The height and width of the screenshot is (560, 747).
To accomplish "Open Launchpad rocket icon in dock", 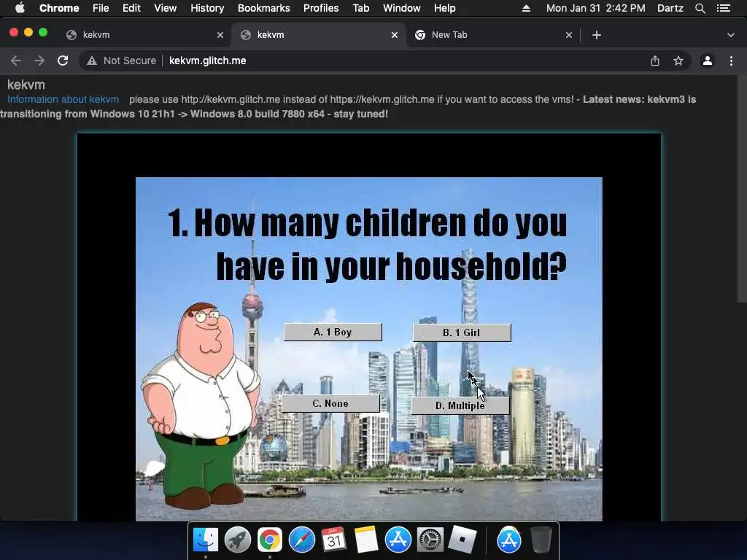I will tap(237, 540).
